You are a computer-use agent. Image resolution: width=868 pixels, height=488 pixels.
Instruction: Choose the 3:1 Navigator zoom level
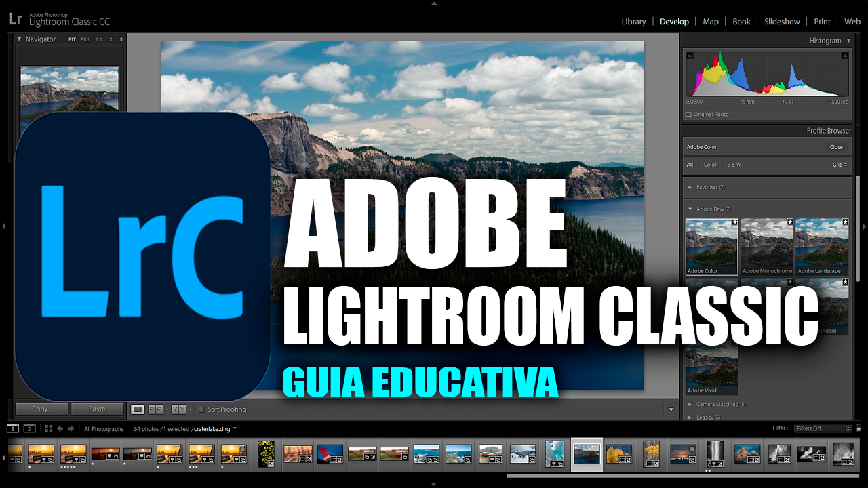click(x=112, y=39)
